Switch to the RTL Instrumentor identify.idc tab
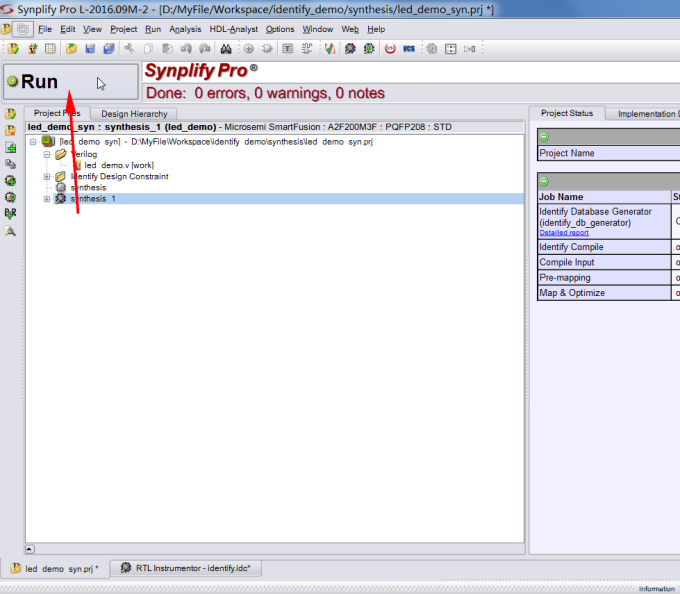This screenshot has height=594, width=680. click(186, 568)
